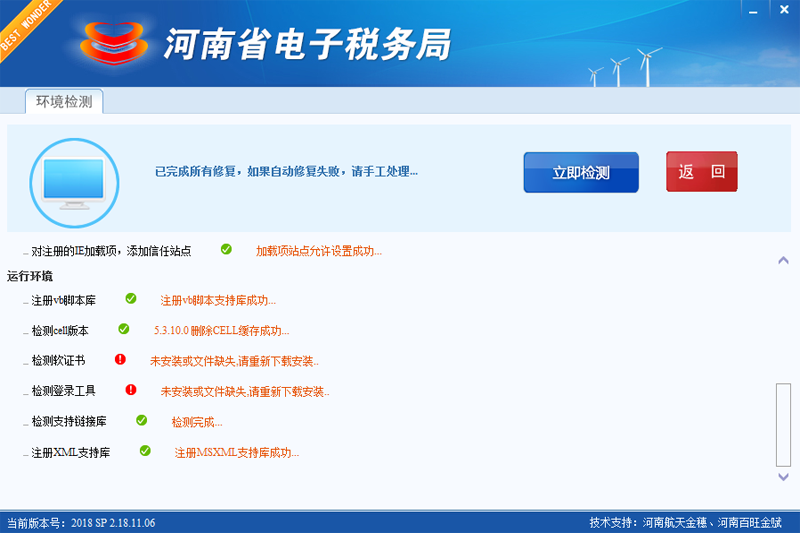800x533 pixels.
Task: Click the 已完成所有修复 status message
Action: point(286,171)
